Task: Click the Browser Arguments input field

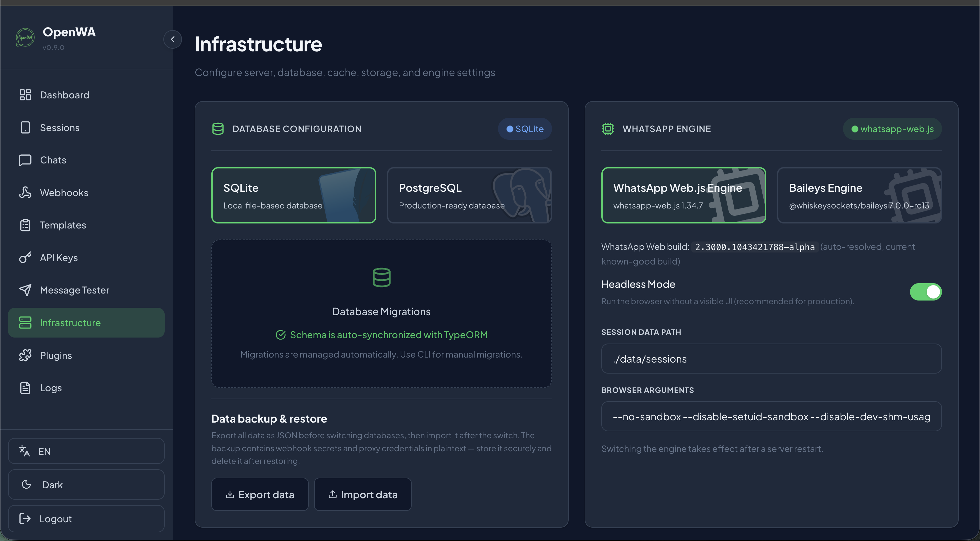Action: pyautogui.click(x=772, y=417)
